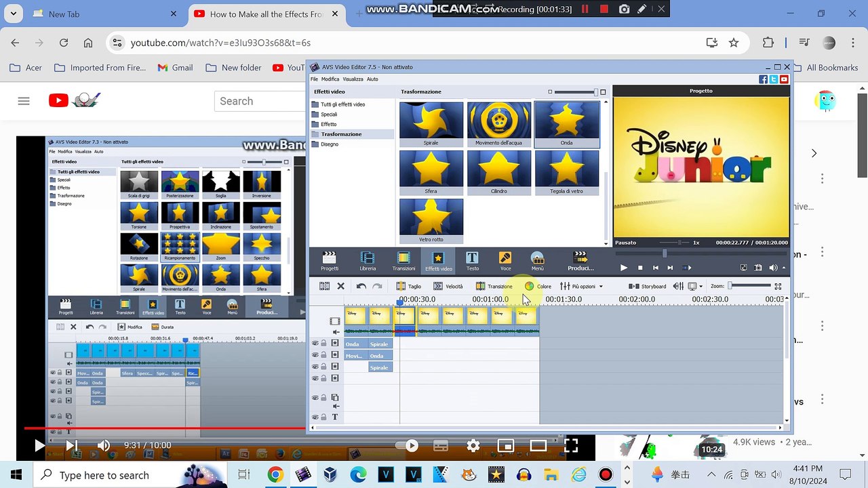868x488 pixels.
Task: Lock the text track
Action: click(x=323, y=417)
